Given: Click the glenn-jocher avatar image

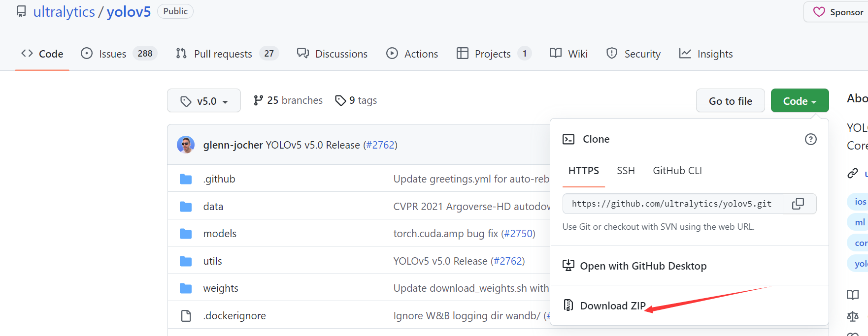Looking at the screenshot, I should (186, 145).
